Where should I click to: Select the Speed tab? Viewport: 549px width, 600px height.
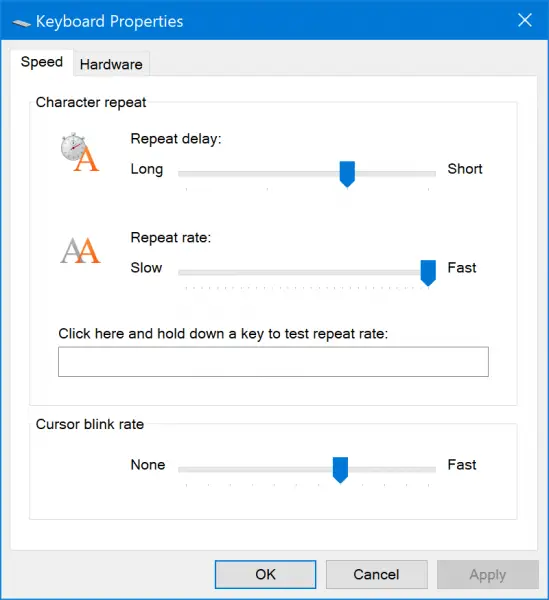[x=42, y=62]
